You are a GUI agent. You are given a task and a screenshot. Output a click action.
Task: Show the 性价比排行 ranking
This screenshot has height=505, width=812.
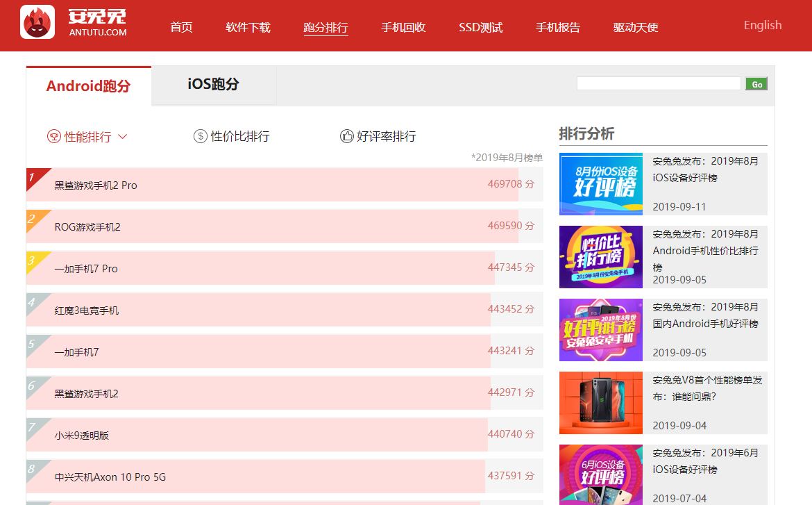click(x=239, y=136)
